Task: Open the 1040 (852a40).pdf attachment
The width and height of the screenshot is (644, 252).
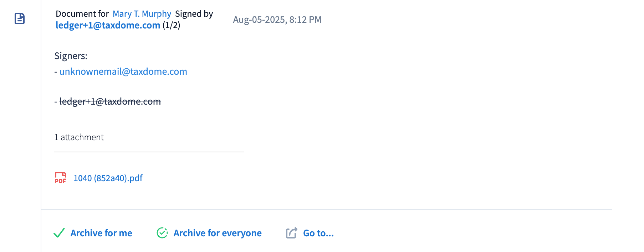Action: pos(108,178)
